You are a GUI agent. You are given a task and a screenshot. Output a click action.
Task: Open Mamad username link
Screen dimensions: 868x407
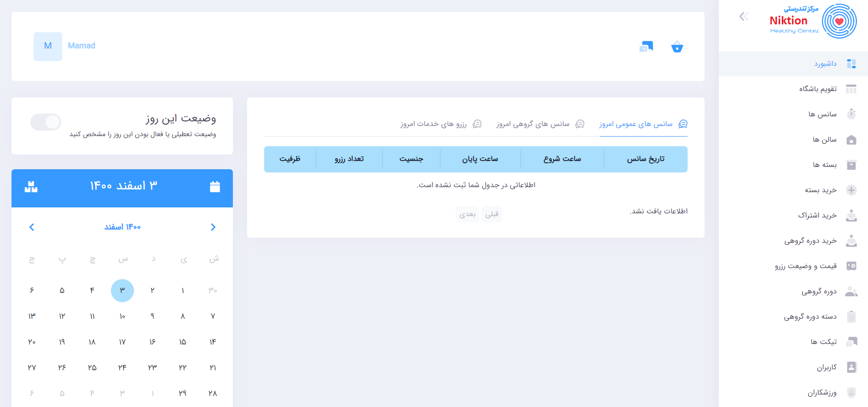pyautogui.click(x=81, y=46)
